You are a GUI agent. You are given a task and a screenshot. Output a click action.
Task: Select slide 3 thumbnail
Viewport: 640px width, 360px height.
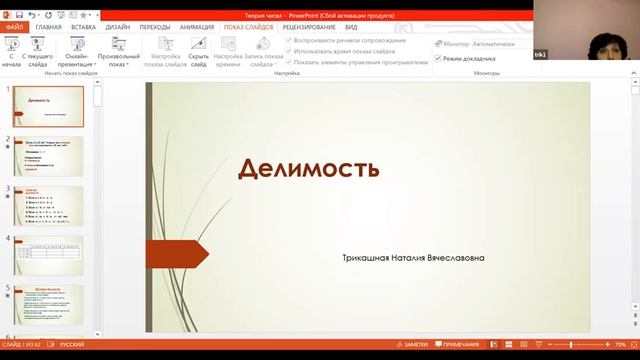[48, 206]
